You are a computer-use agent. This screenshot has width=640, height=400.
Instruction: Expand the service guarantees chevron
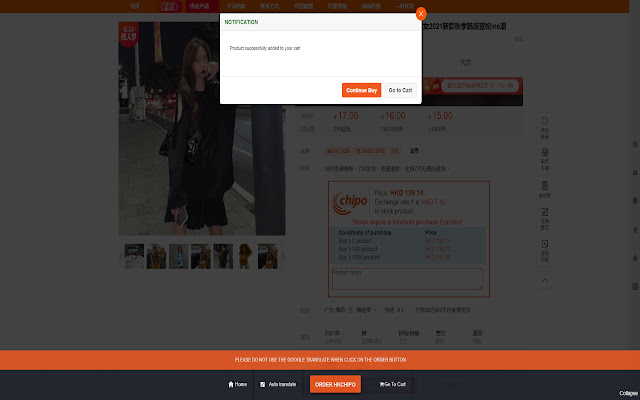pos(449,169)
